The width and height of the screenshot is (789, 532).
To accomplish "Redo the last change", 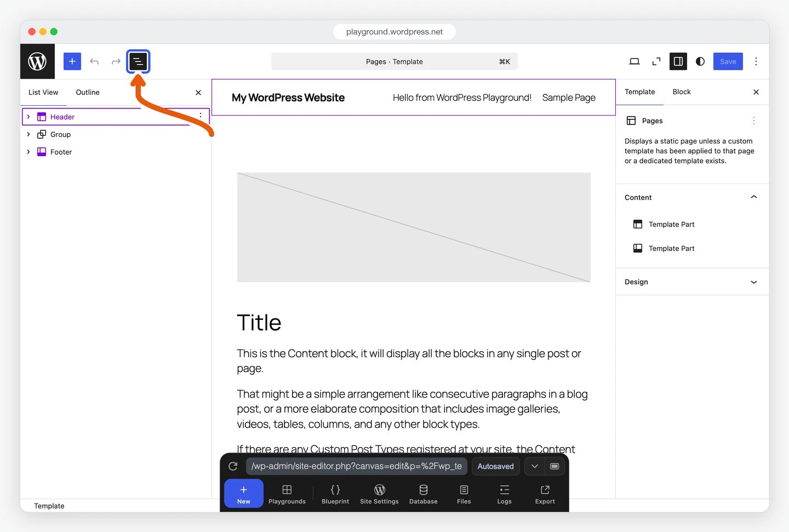I will tap(116, 61).
